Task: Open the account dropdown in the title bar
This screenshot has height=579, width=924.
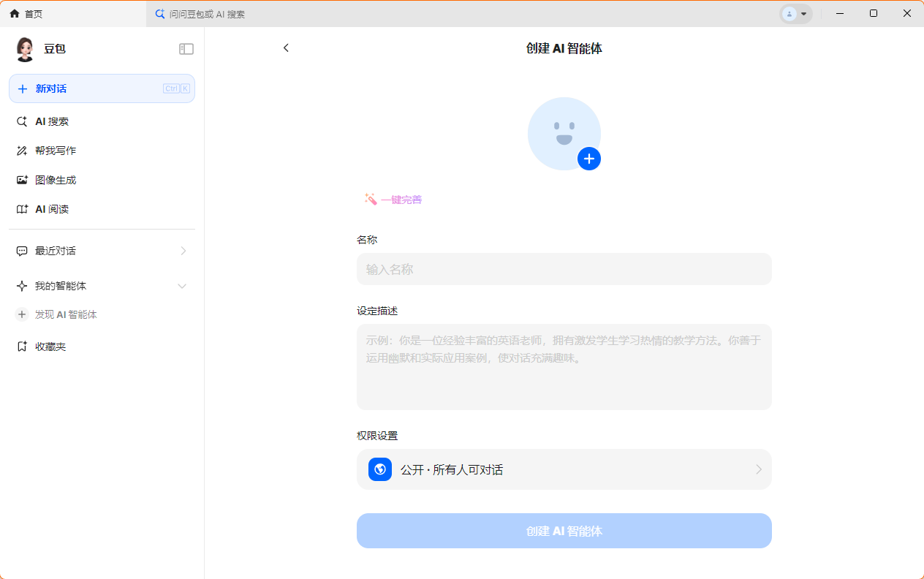Action: coord(796,13)
